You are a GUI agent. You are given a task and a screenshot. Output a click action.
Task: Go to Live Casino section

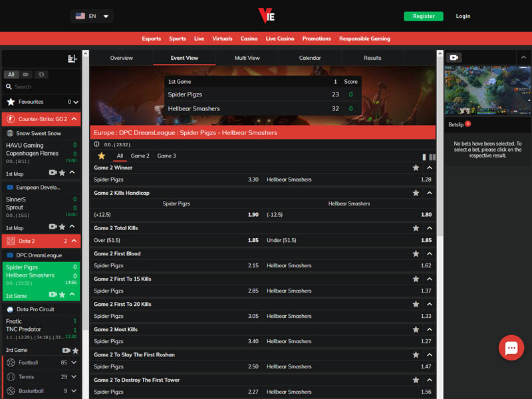click(x=280, y=39)
